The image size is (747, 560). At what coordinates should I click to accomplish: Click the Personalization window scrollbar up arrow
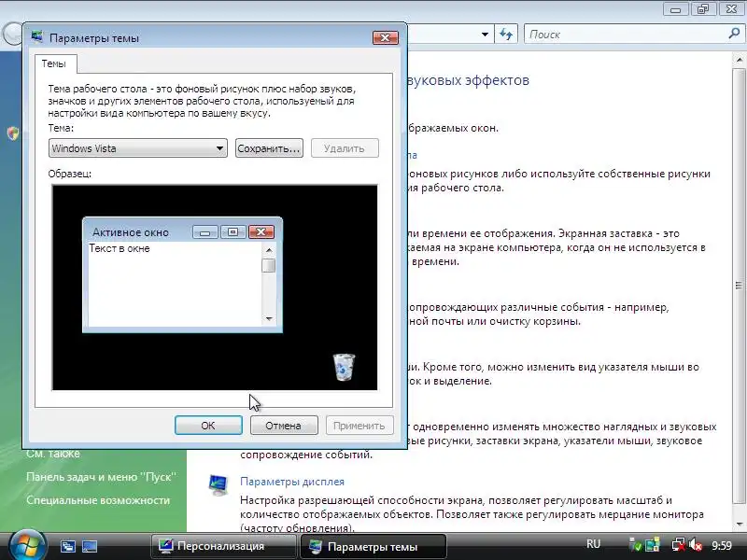tap(739, 60)
